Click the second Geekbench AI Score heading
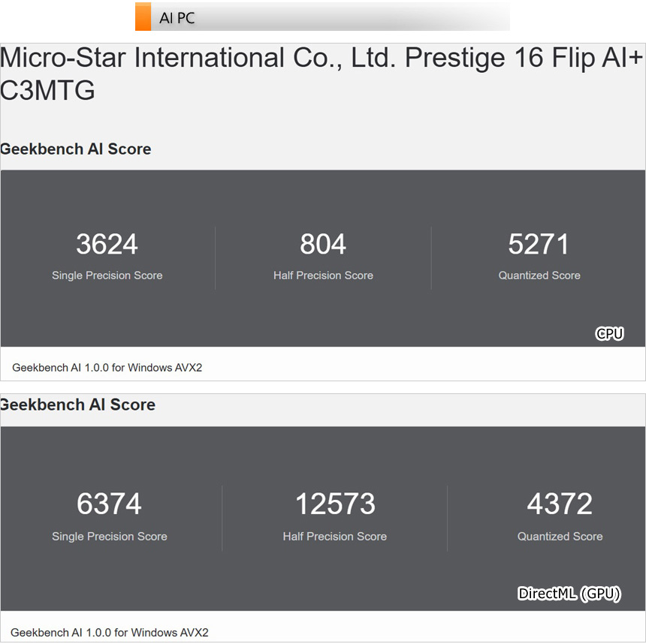This screenshot has height=644, width=646. coord(78,405)
